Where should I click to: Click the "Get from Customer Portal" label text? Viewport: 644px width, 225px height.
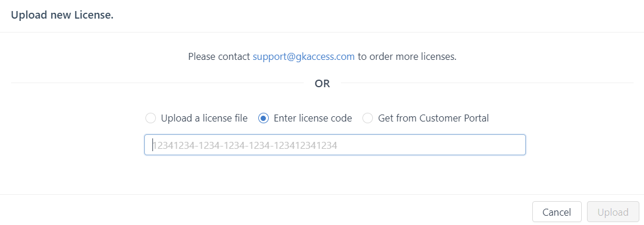pos(433,118)
